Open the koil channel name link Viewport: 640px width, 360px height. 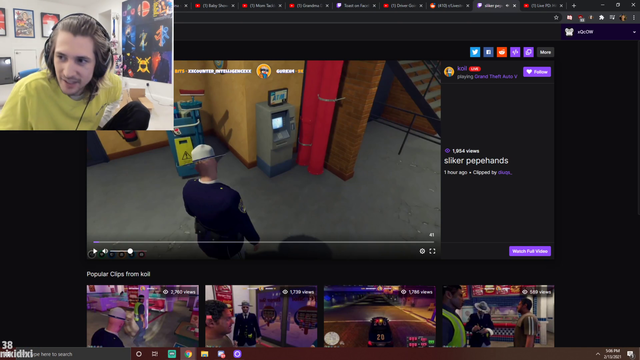[x=462, y=68]
